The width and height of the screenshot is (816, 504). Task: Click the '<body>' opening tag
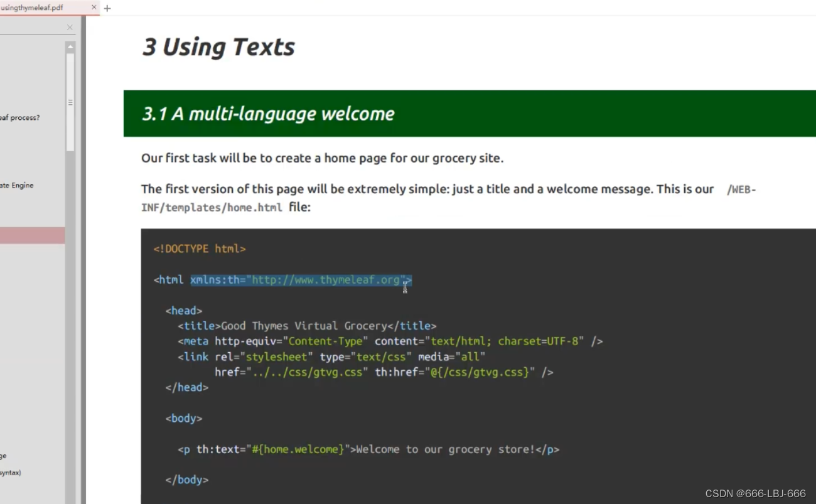184,419
